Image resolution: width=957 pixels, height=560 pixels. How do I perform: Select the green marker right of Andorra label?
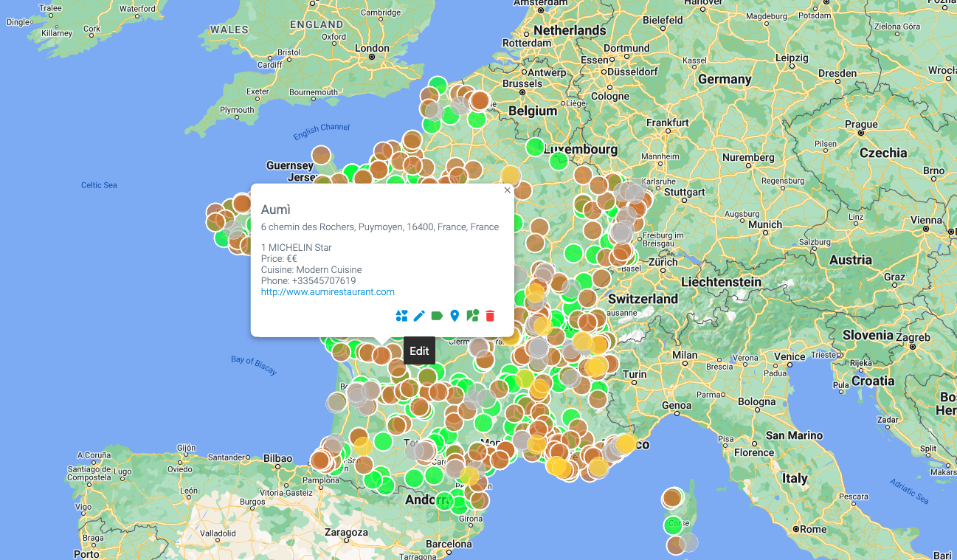tap(443, 501)
